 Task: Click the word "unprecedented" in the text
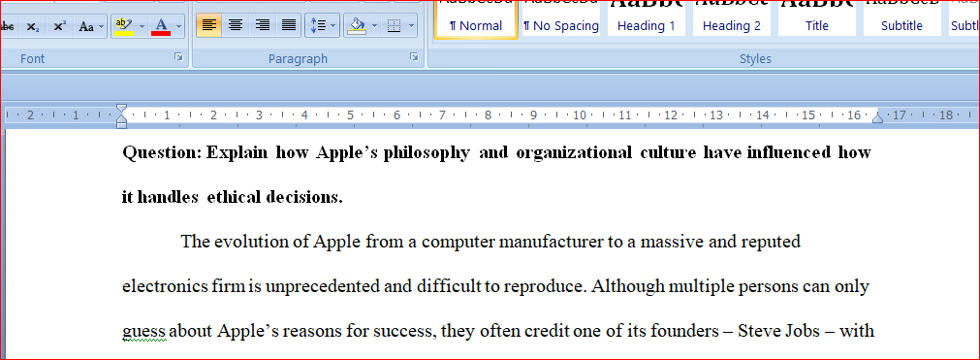(322, 286)
